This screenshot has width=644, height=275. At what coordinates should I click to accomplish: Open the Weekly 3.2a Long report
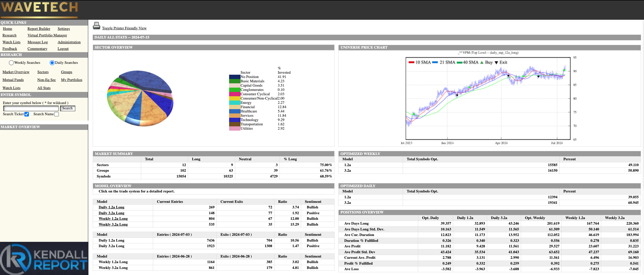113,224
